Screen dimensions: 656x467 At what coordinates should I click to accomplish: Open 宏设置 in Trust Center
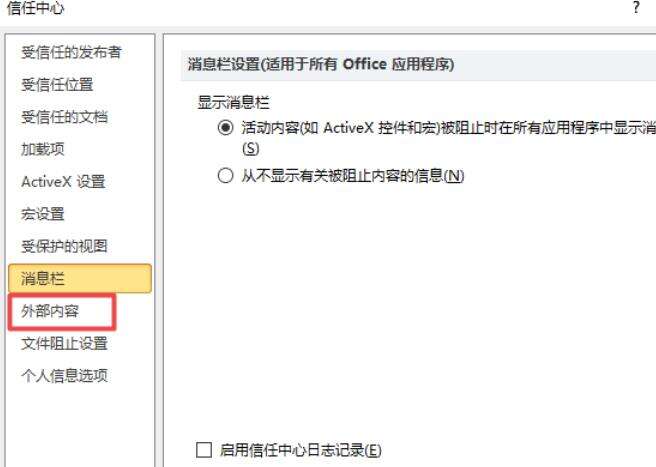pyautogui.click(x=43, y=214)
